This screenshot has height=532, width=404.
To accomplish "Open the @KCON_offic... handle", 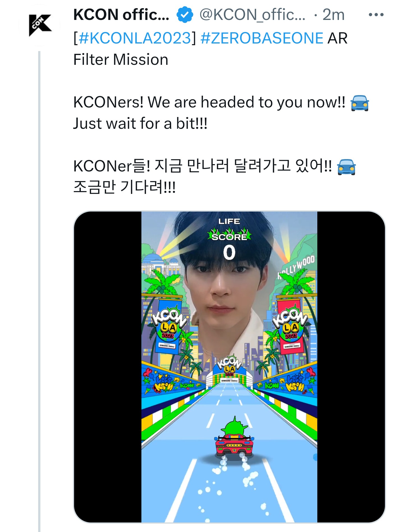I will 252,15.
